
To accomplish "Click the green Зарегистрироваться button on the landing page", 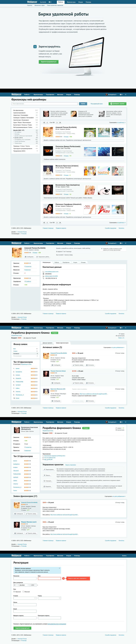I will click(x=48, y=62).
